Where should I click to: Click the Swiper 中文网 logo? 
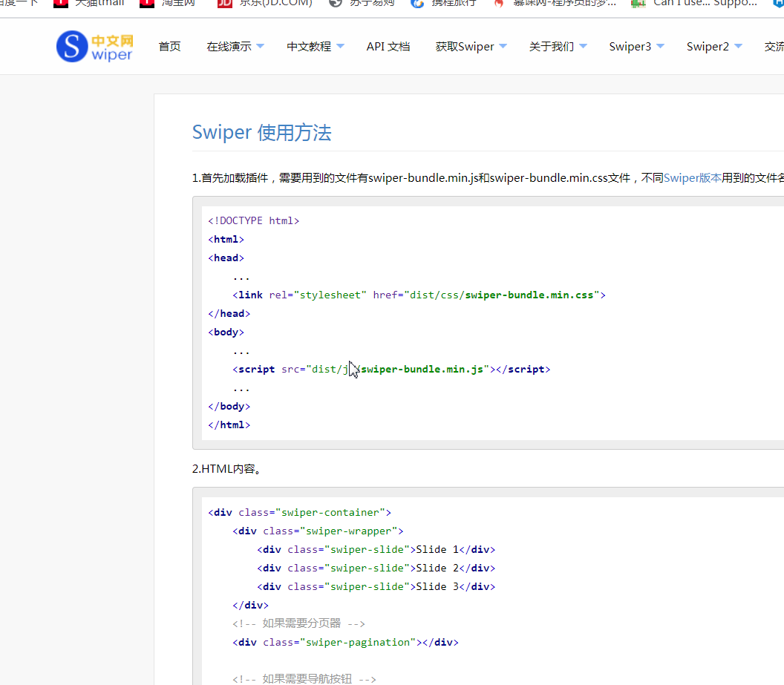click(x=94, y=47)
